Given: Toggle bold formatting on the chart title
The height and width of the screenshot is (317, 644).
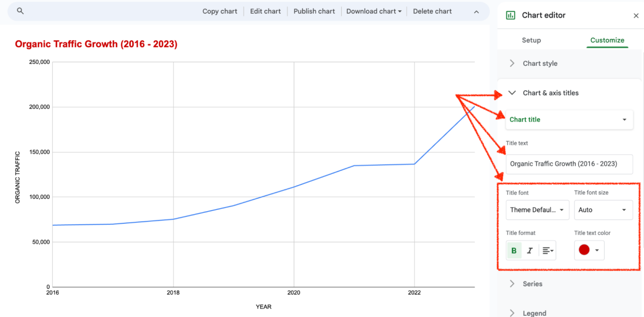Looking at the screenshot, I should pyautogui.click(x=514, y=250).
